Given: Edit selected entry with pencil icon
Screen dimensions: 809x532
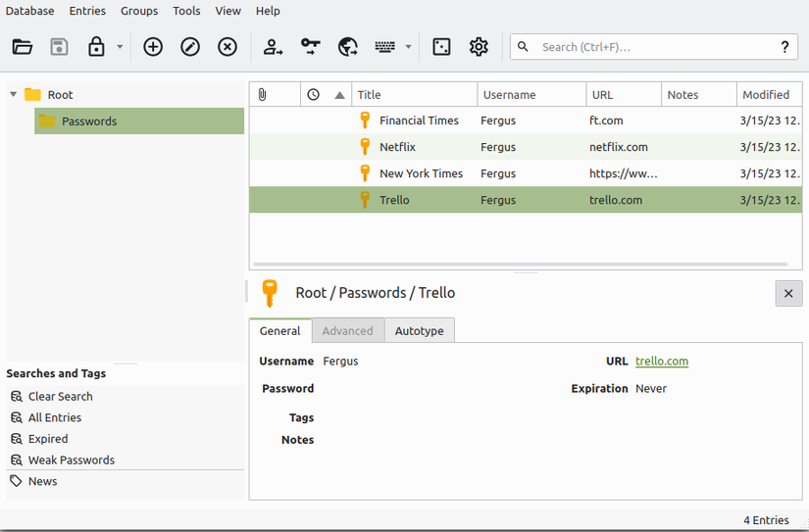Looking at the screenshot, I should (190, 47).
